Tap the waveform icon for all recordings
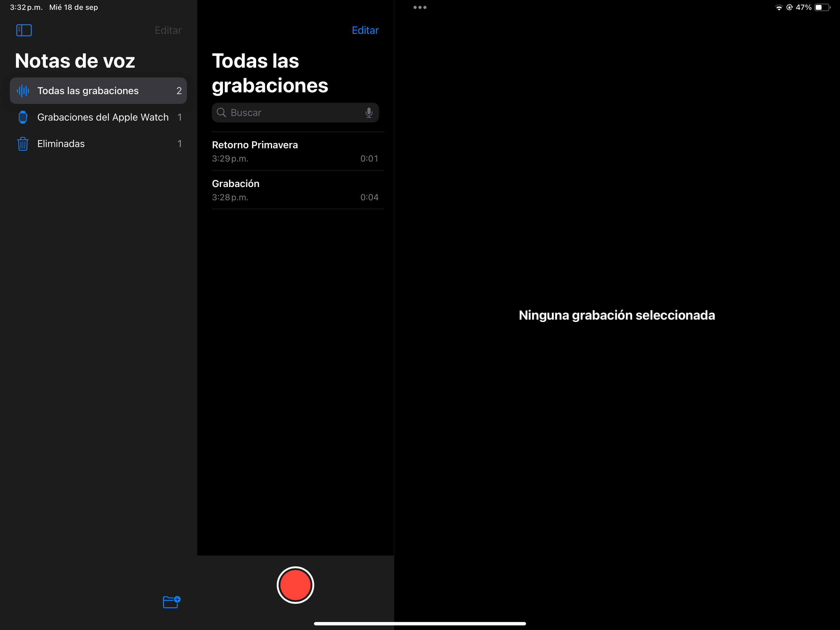This screenshot has width=840, height=630. click(23, 91)
